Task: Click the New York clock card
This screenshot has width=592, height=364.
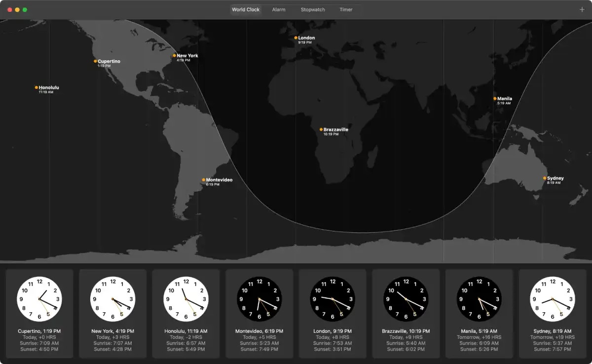Action: (x=112, y=313)
